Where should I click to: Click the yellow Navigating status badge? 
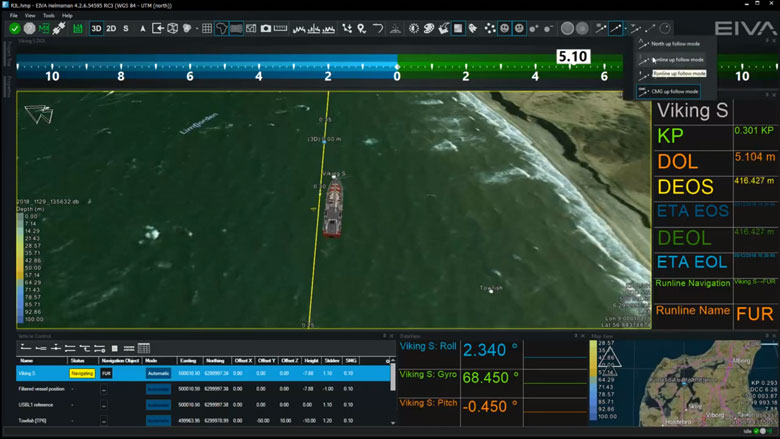[82, 373]
